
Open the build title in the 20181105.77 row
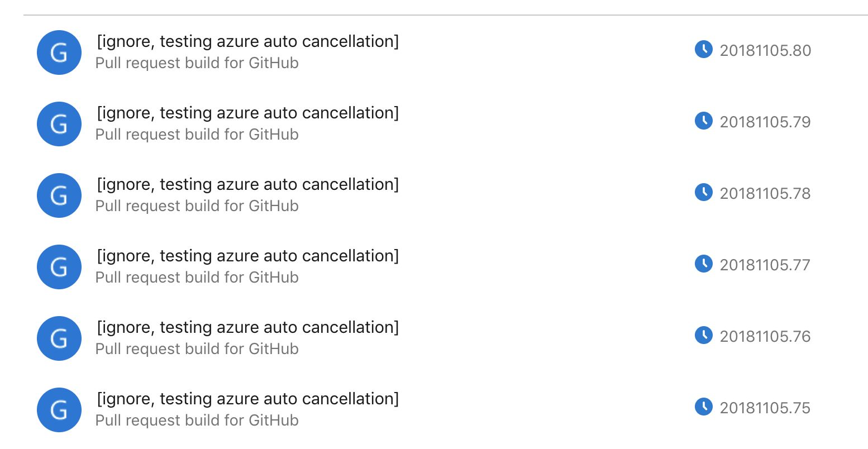pyautogui.click(x=247, y=256)
